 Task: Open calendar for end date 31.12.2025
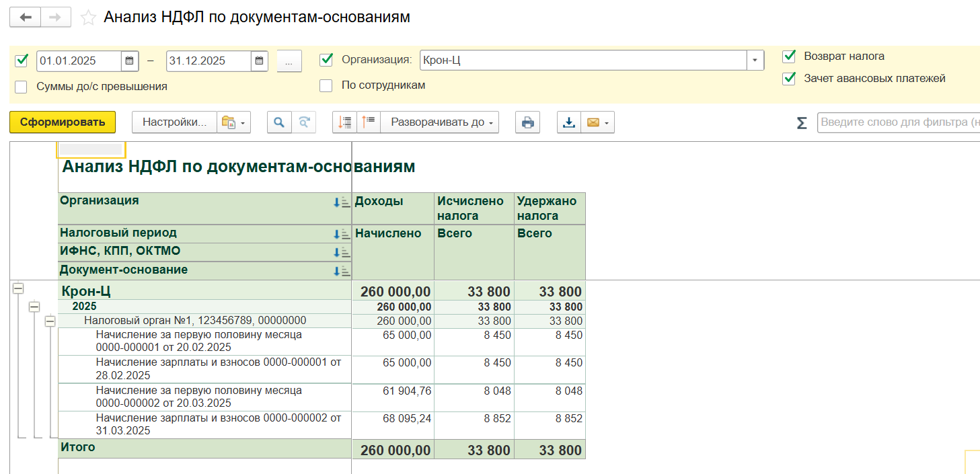(x=260, y=61)
